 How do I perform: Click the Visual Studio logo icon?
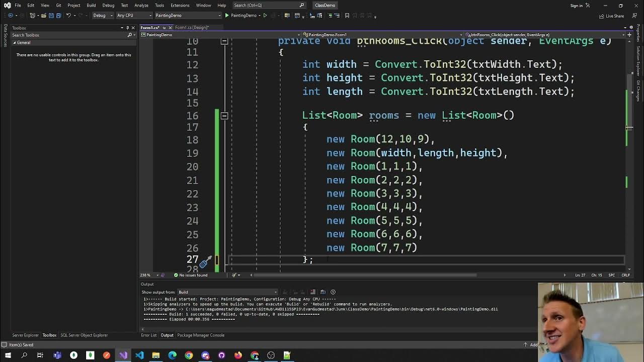tap(7, 5)
